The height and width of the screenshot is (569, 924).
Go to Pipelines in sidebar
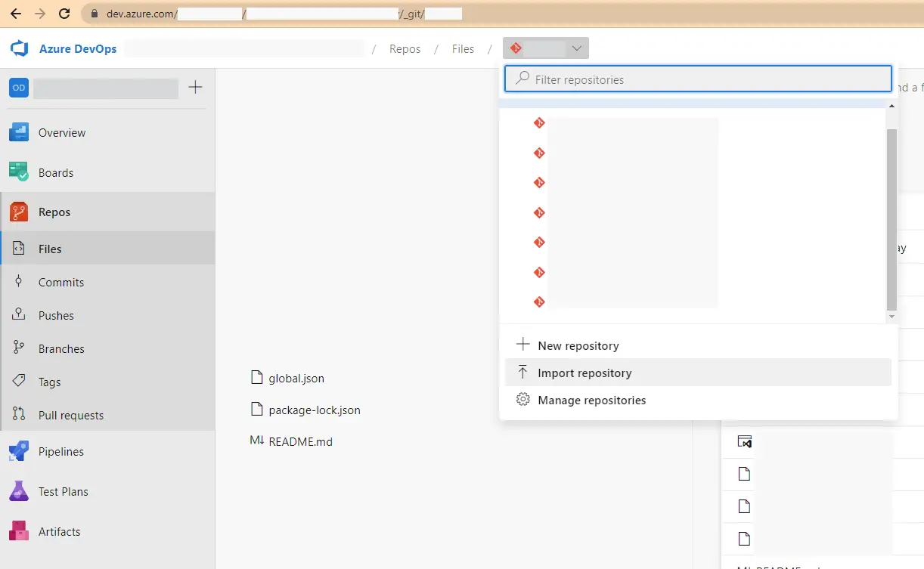(x=60, y=452)
